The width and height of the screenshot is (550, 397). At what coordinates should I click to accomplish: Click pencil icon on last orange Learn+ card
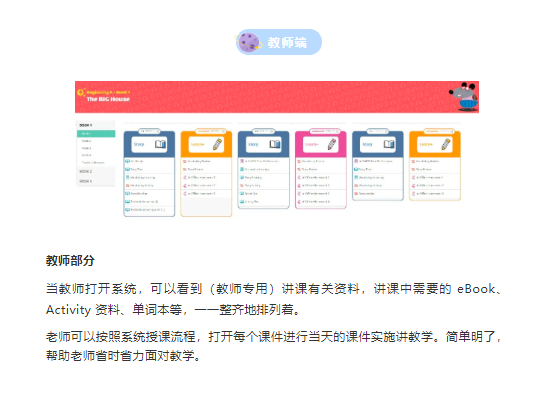[x=446, y=144]
